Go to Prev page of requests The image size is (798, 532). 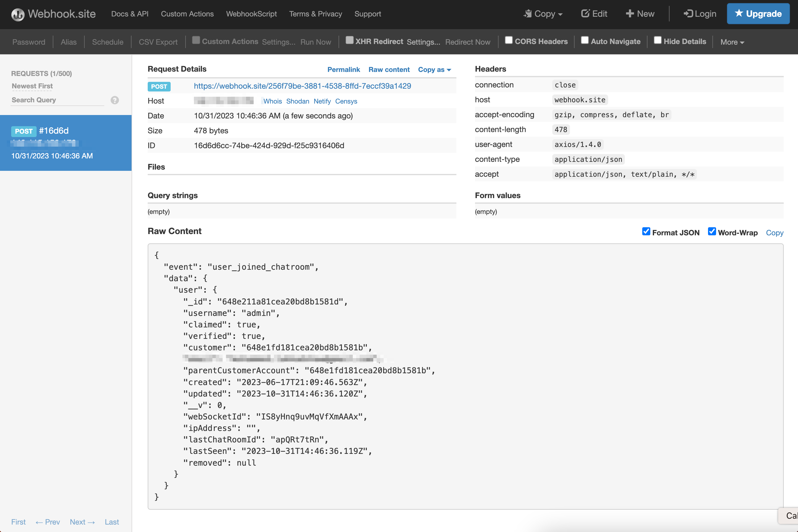(47, 522)
